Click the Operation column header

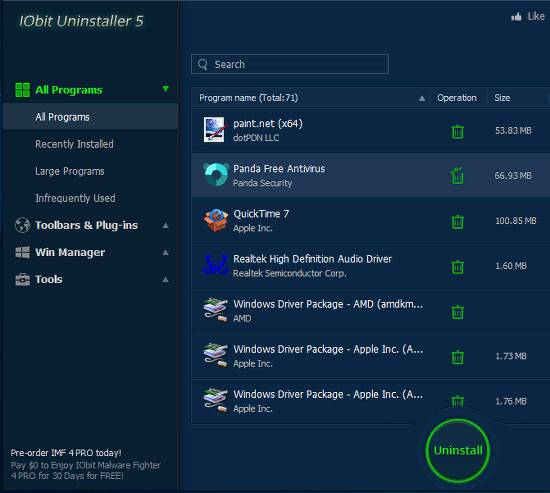click(x=457, y=98)
